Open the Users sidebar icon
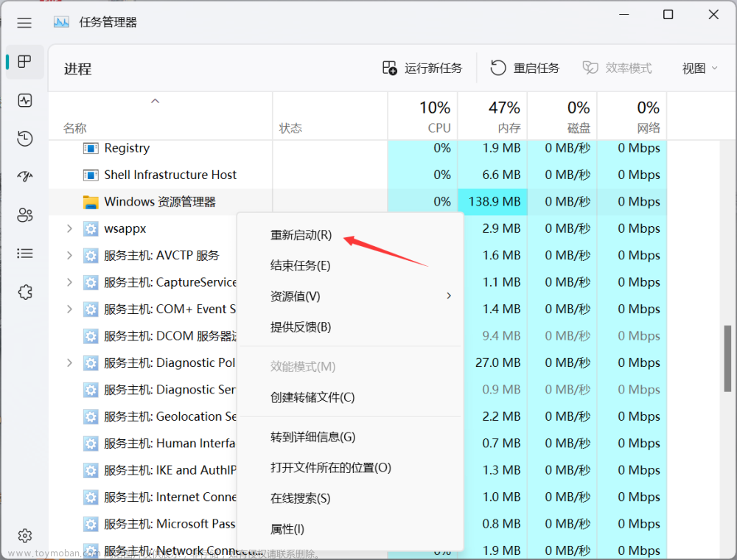The height and width of the screenshot is (560, 737). 25,215
